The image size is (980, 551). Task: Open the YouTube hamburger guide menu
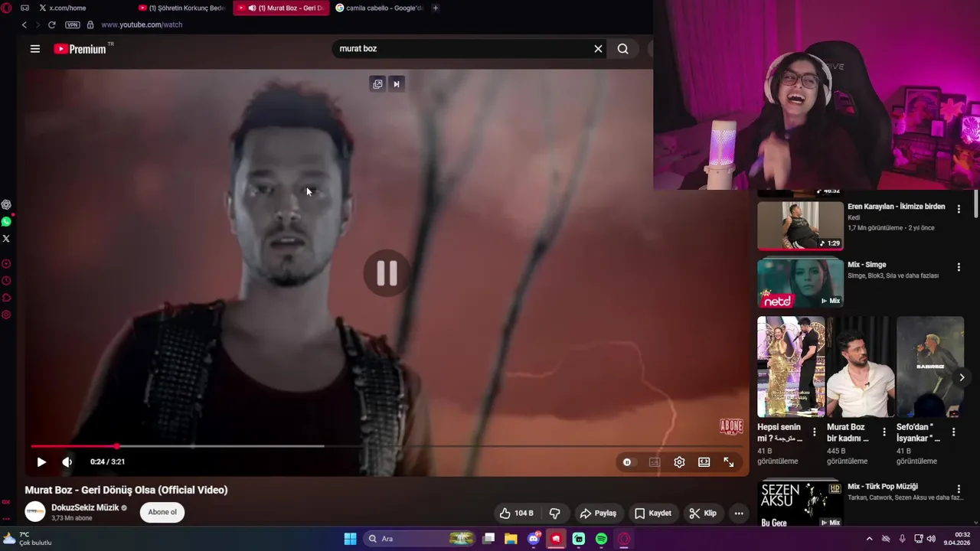pyautogui.click(x=34, y=49)
